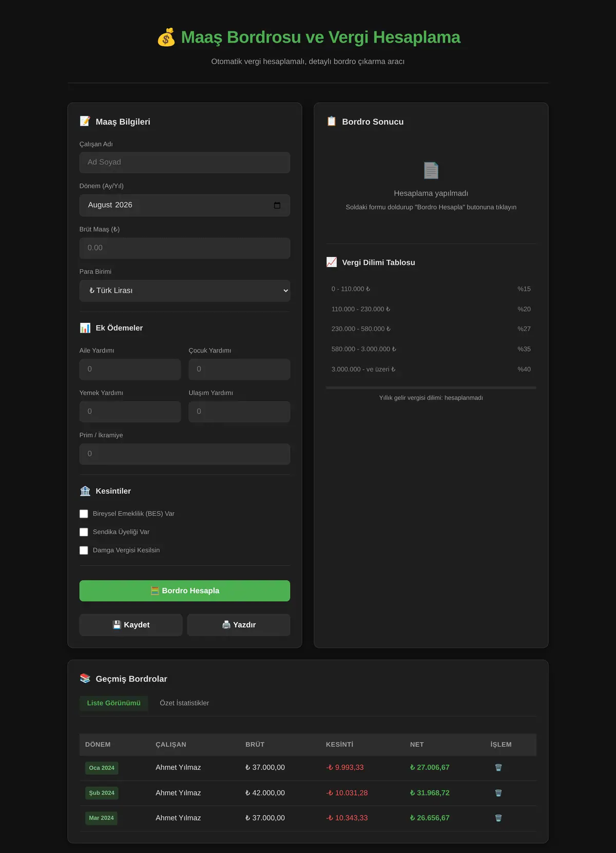Click the clipboard icon beside Bordro Sonucu
Image resolution: width=616 pixels, height=853 pixels.
click(332, 121)
